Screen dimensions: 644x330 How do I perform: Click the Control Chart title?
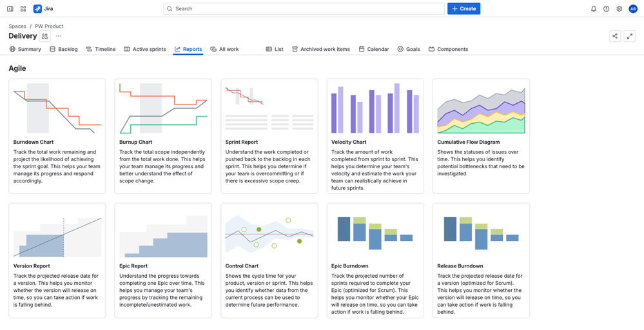[242, 266]
